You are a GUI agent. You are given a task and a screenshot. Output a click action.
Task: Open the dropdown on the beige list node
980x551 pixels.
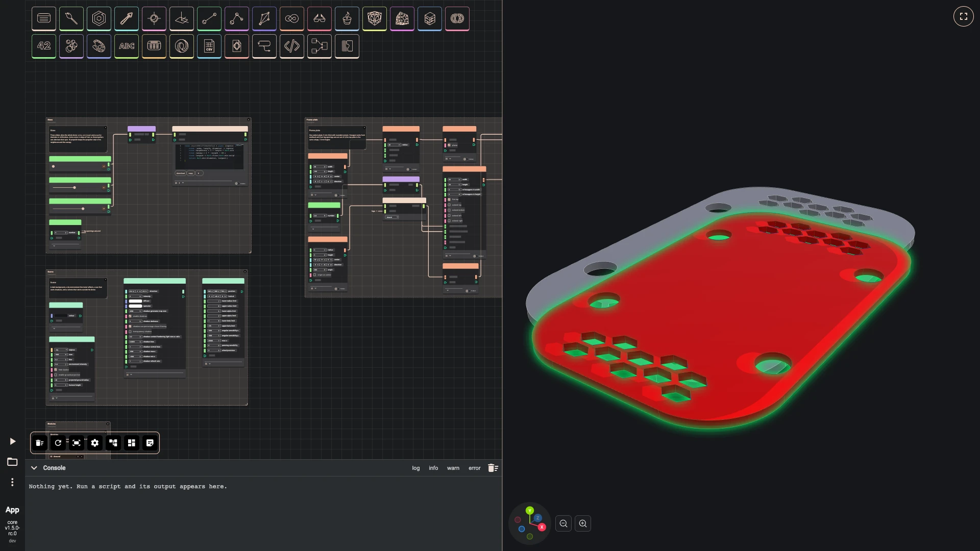[x=392, y=217]
